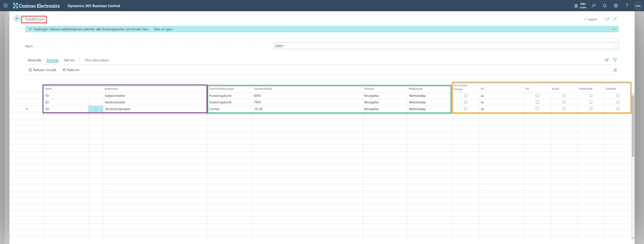Dismiss the notification with the X

[x=30, y=29]
